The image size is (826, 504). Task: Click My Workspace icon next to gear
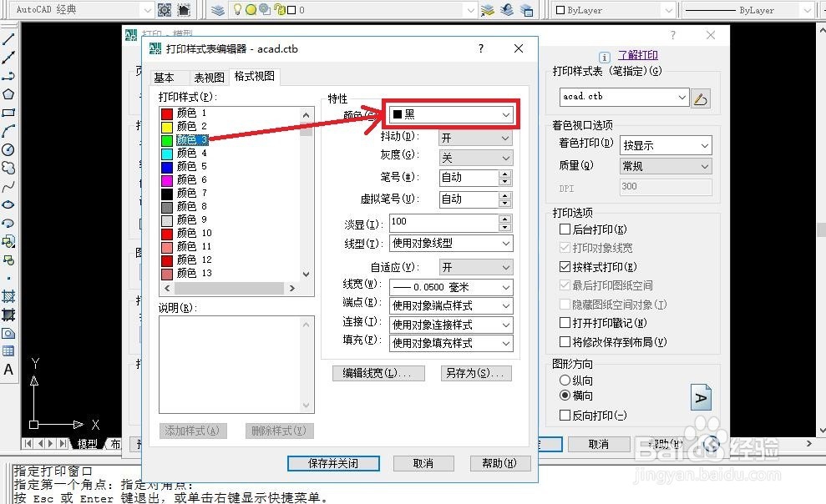pyautogui.click(x=184, y=9)
